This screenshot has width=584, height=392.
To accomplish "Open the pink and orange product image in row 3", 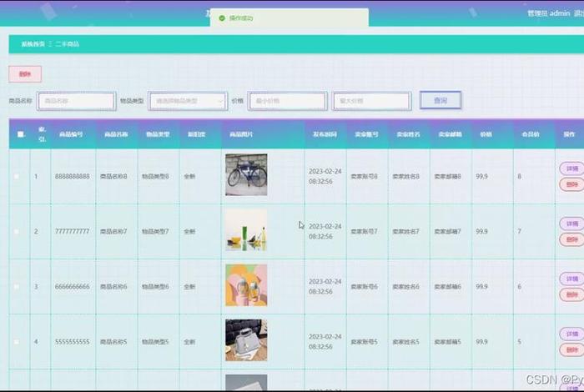I will coord(246,284).
